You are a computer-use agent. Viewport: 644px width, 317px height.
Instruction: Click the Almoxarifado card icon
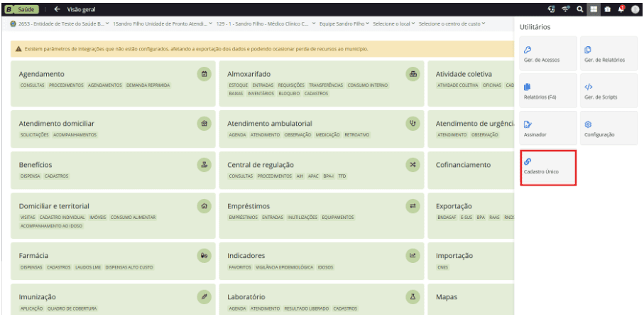coord(413,74)
